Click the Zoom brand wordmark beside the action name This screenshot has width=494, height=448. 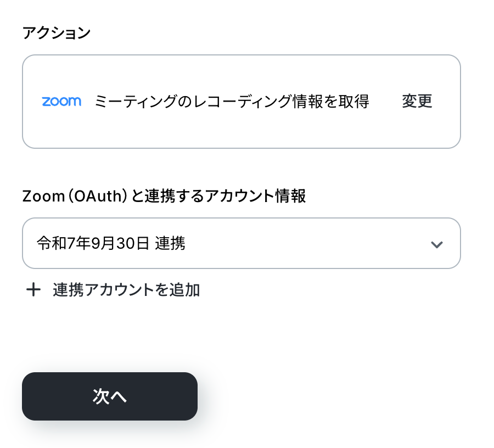pos(61,102)
